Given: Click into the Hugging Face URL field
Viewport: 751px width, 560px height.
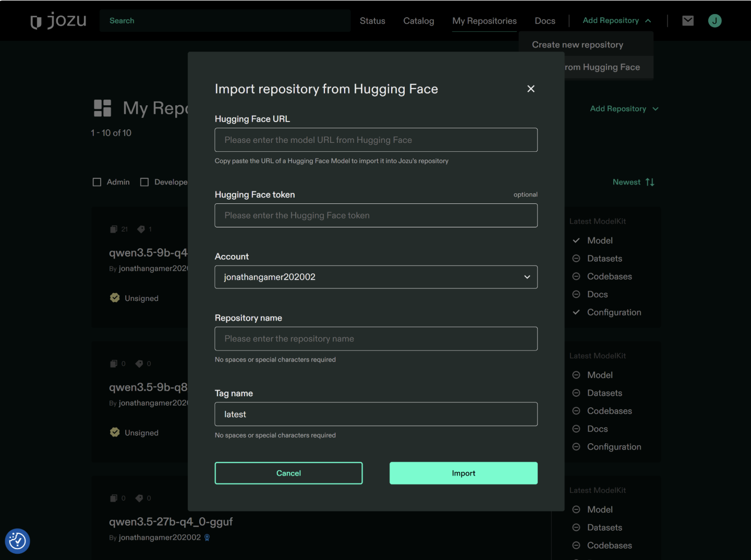Looking at the screenshot, I should click(376, 140).
